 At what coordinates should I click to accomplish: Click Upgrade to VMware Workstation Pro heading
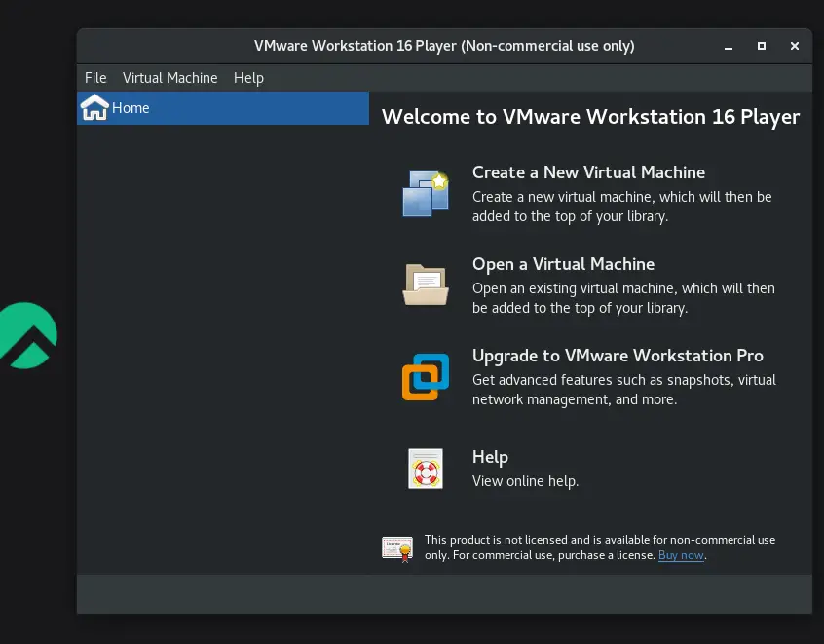point(618,356)
